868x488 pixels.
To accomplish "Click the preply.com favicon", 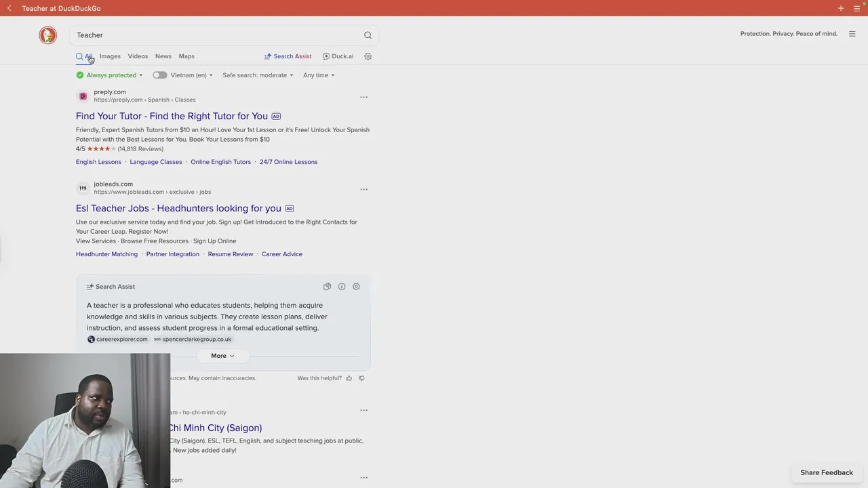I will point(83,96).
